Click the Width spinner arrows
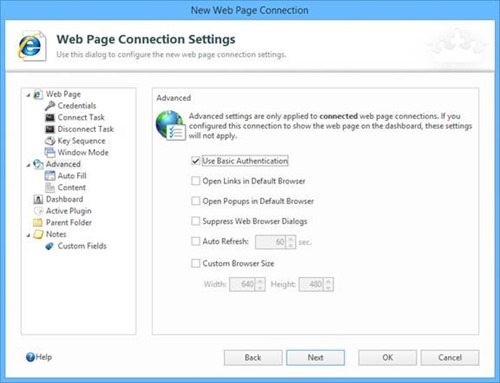The image size is (500, 383). [x=260, y=284]
